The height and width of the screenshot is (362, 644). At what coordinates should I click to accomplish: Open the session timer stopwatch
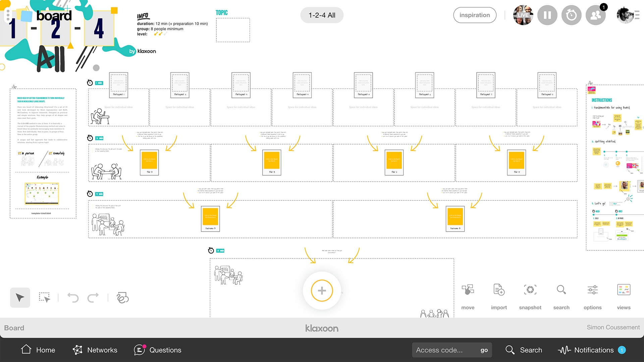pyautogui.click(x=571, y=15)
